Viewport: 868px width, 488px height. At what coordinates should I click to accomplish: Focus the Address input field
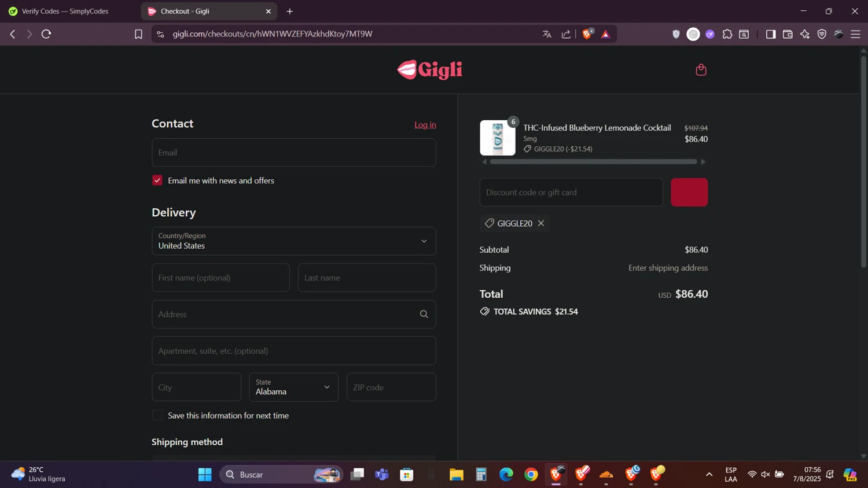point(294,314)
